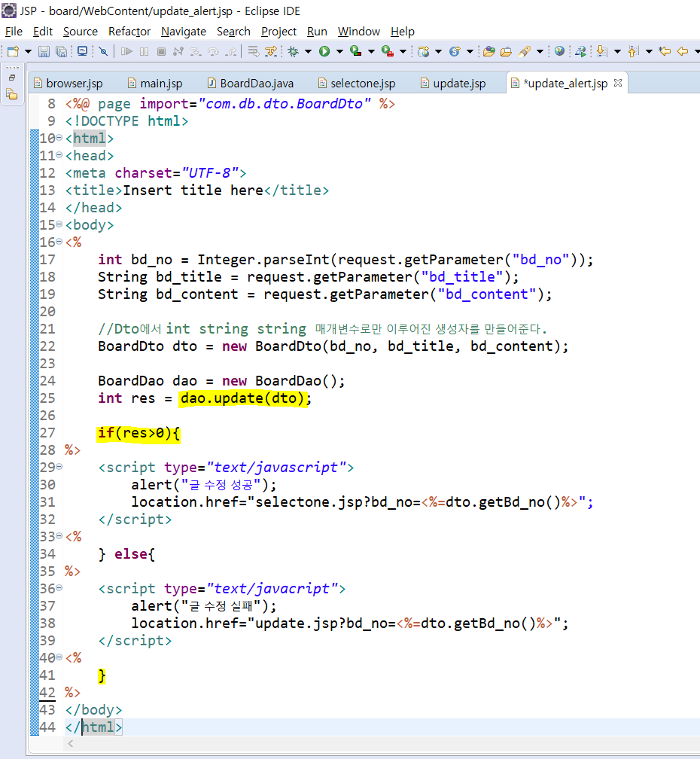
Task: Click the Restore view icon in left sidebar
Action: (x=12, y=78)
